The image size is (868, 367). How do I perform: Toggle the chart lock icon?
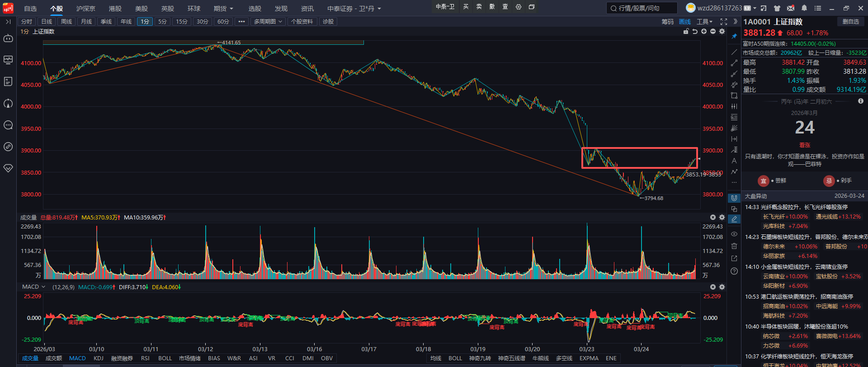click(x=686, y=31)
